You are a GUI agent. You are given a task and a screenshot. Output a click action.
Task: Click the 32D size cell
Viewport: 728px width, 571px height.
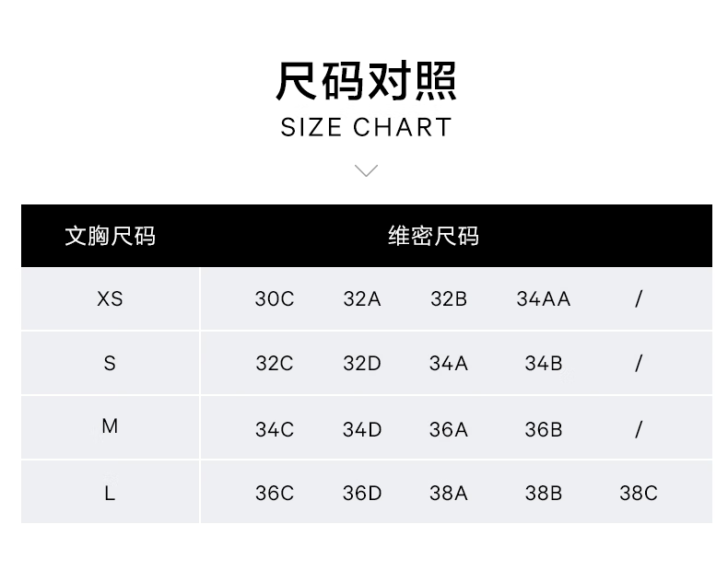[x=362, y=363]
